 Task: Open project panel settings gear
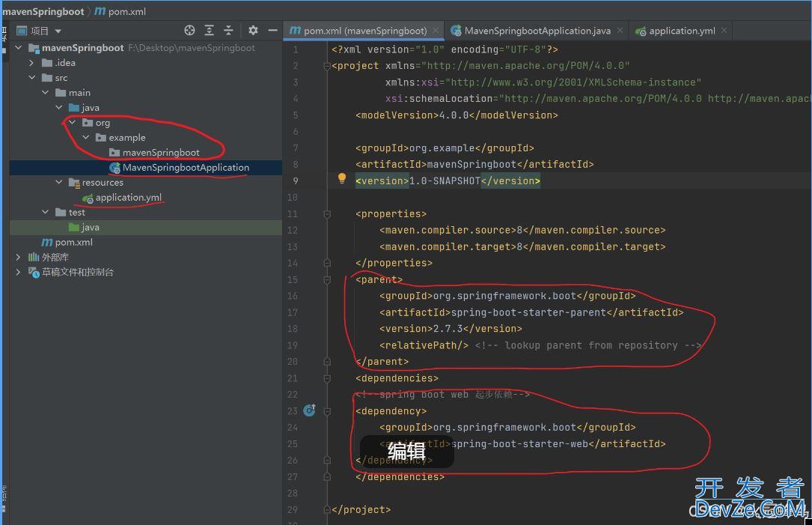(x=253, y=31)
